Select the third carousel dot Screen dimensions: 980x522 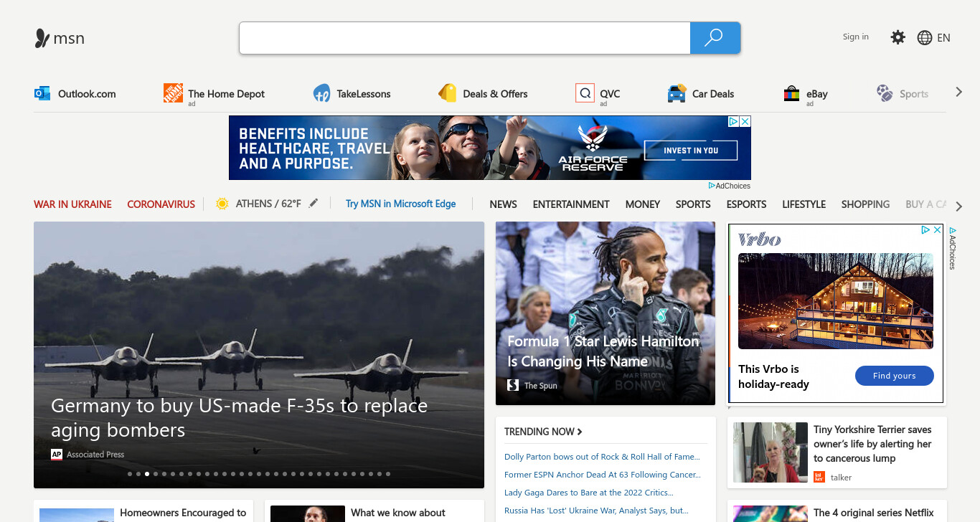[147, 474]
